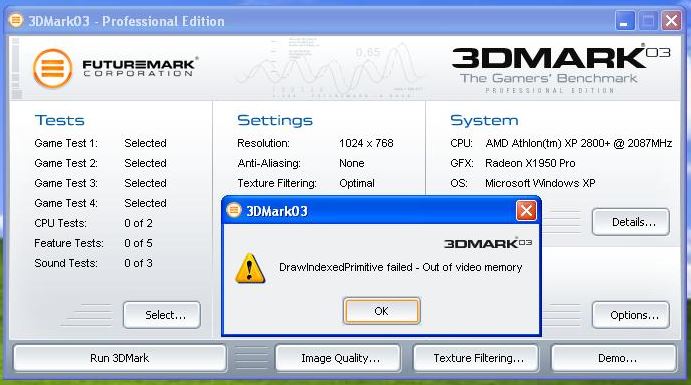Click the 'Radeon X1950 Pro' GFX value
691x385 pixels.
[530, 163]
